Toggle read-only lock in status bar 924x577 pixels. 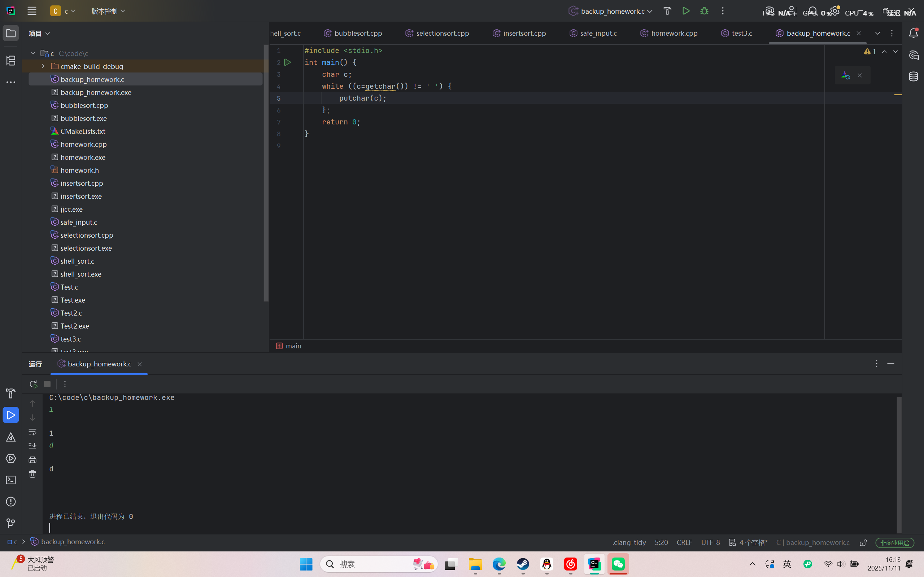click(863, 542)
